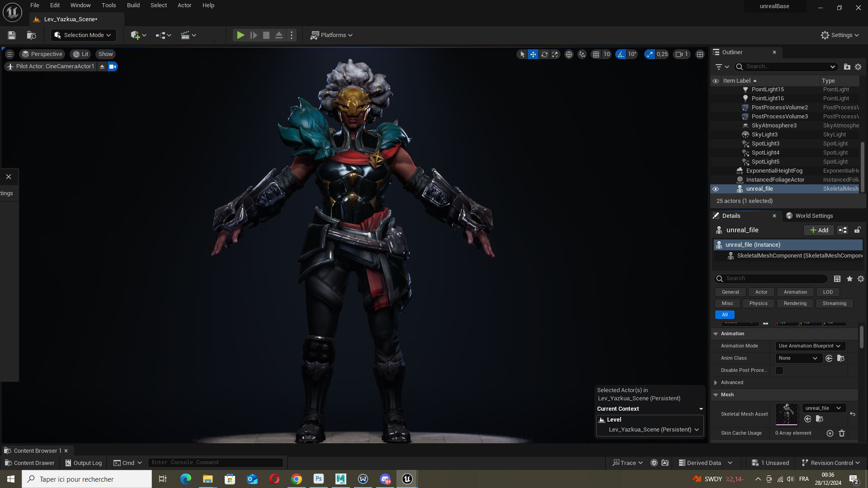
Task: Toggle rotation angle snapping
Action: (621, 54)
